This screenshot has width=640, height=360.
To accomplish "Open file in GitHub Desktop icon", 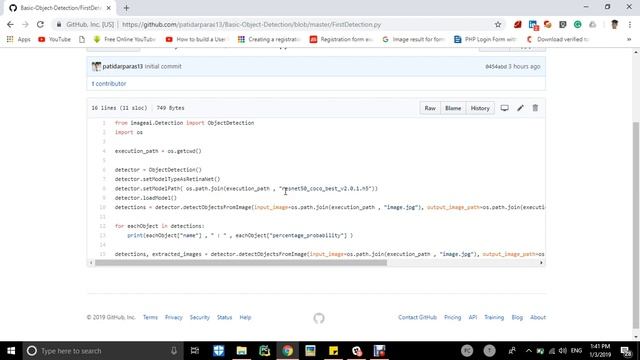I will (x=504, y=108).
